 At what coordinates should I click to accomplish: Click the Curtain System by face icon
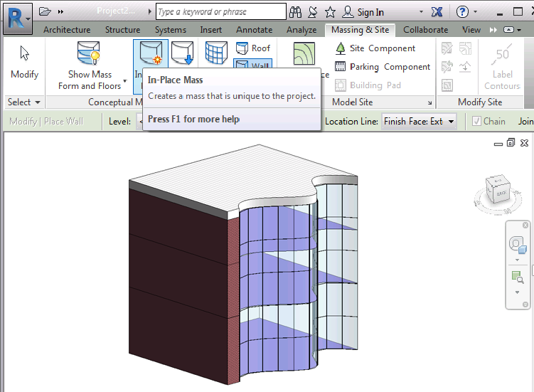pos(216,53)
